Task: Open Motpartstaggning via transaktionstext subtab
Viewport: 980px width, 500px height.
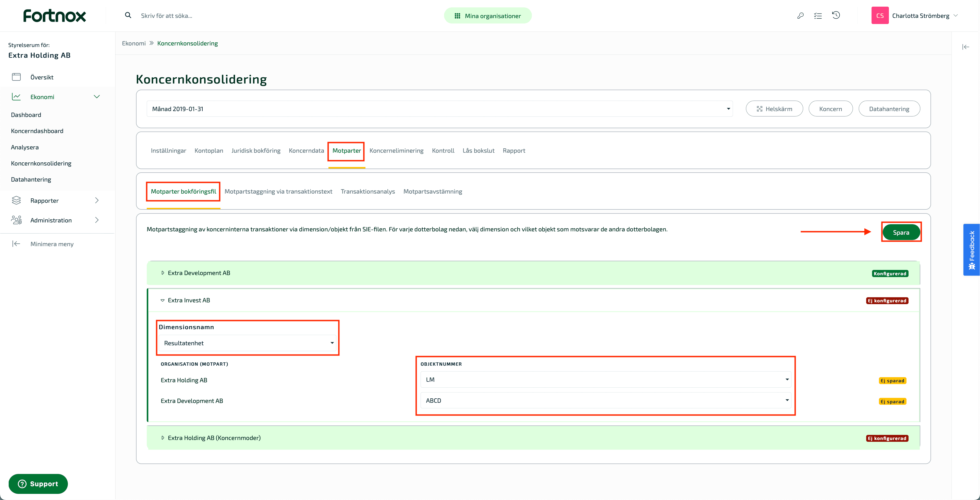Action: tap(278, 191)
